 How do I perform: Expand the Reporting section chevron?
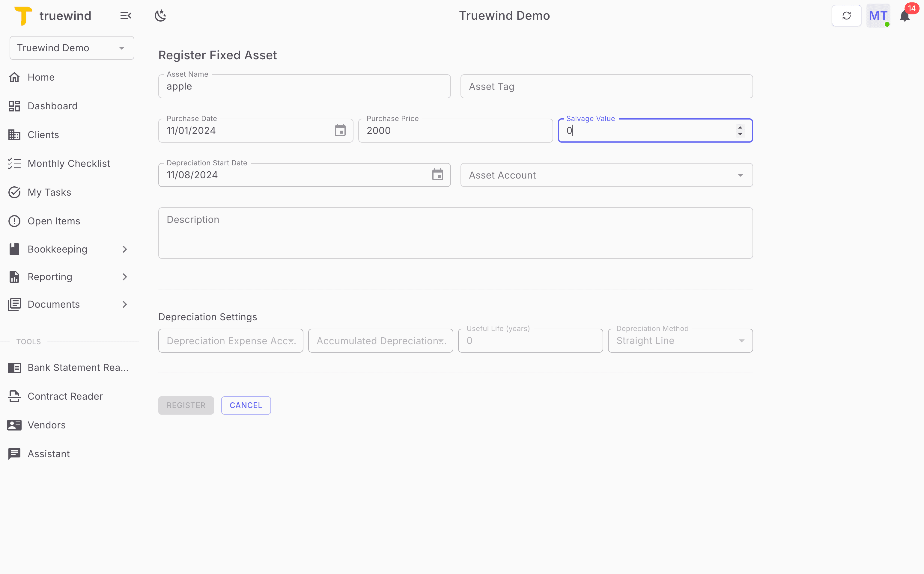(x=125, y=277)
